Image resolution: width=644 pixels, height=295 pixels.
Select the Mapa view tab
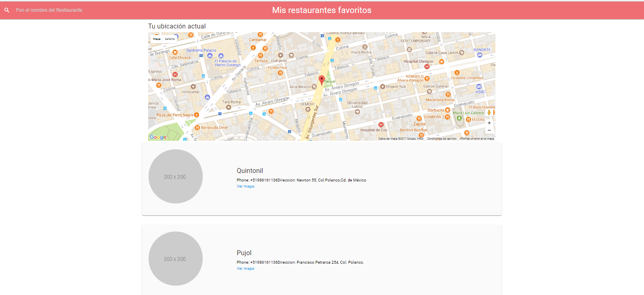tap(157, 39)
